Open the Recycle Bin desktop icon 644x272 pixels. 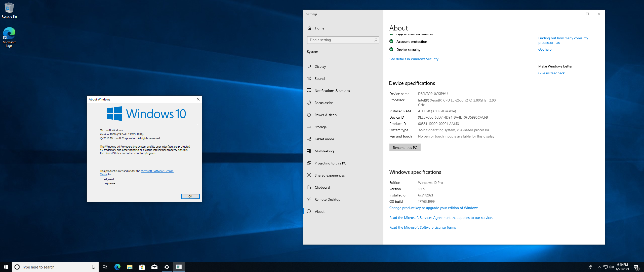9,10
